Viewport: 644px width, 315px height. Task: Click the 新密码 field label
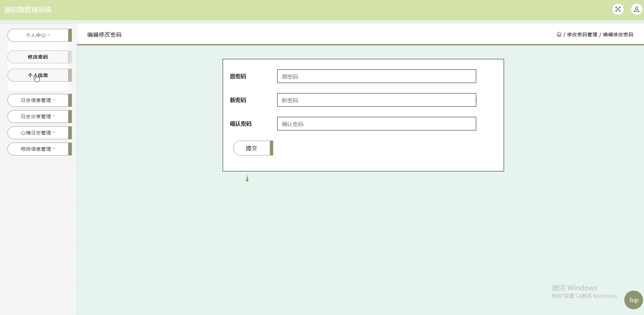[238, 100]
